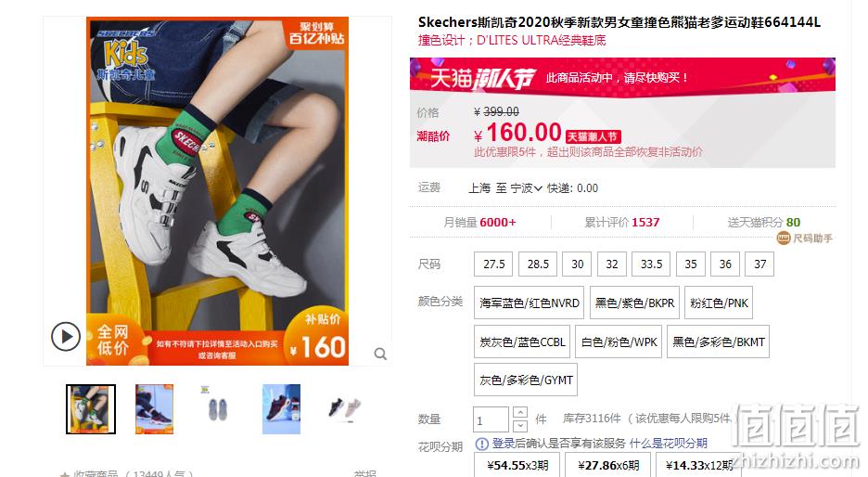The height and width of the screenshot is (477, 868).
Task: Select the ¥27.86x6期 installment option
Action: (608, 465)
